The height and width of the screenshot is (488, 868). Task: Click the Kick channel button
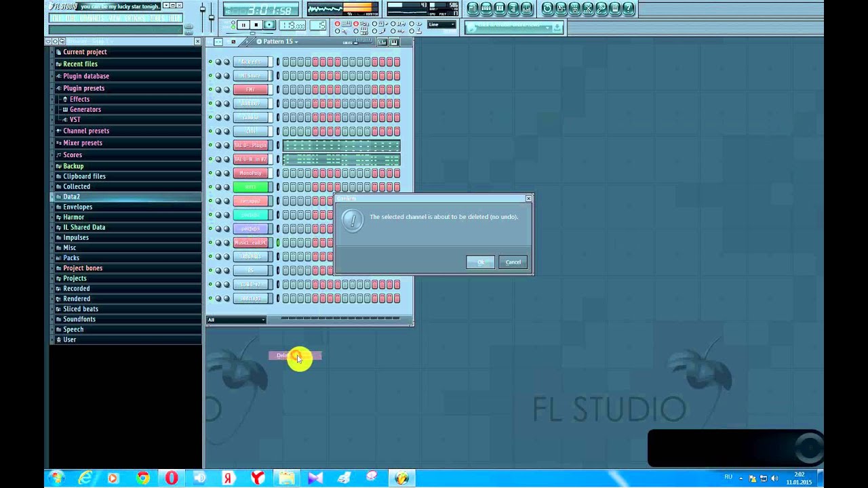[x=250, y=62]
